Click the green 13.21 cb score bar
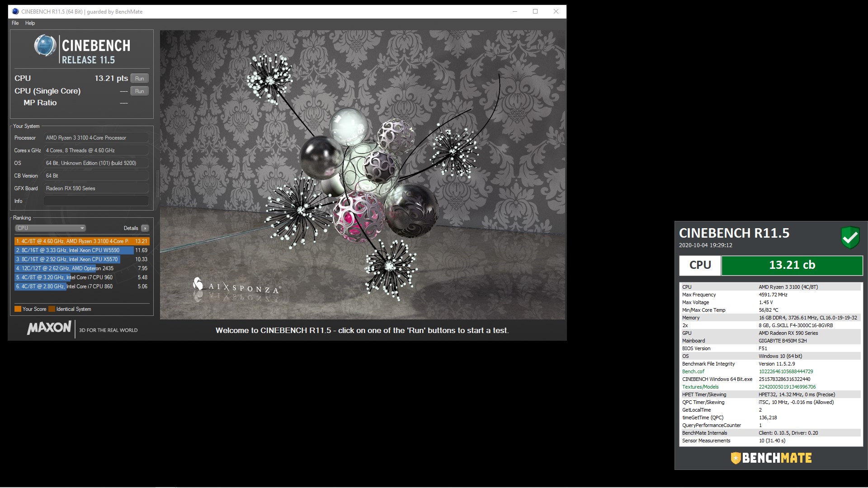Screen dimensions: 868x488 click(792, 265)
